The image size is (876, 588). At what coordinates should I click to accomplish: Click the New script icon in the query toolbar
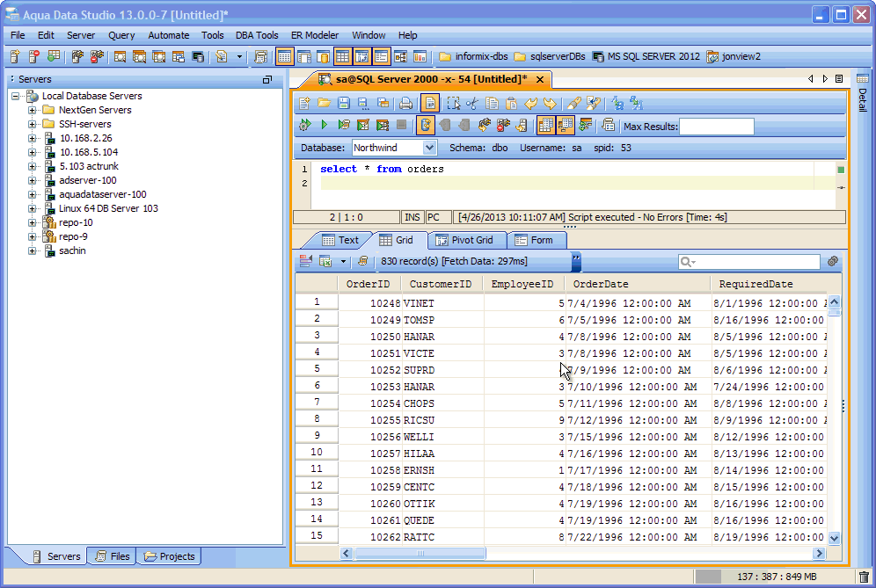pyautogui.click(x=304, y=104)
